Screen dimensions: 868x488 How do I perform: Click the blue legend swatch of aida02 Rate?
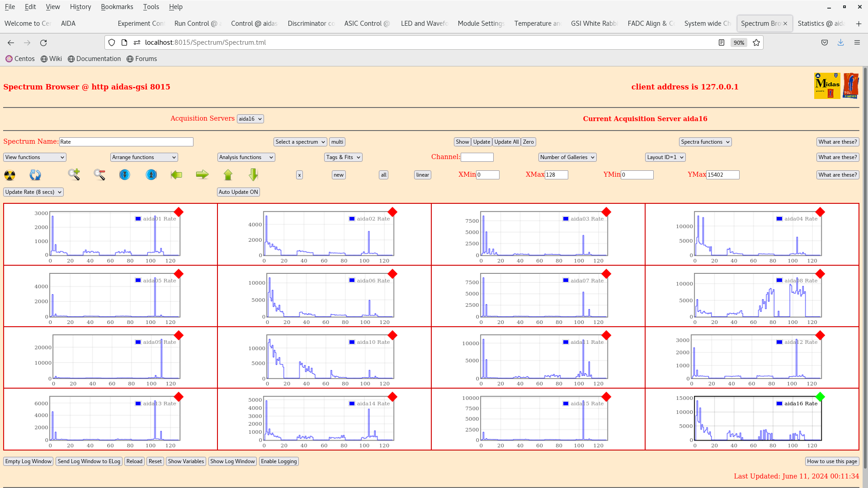click(352, 219)
